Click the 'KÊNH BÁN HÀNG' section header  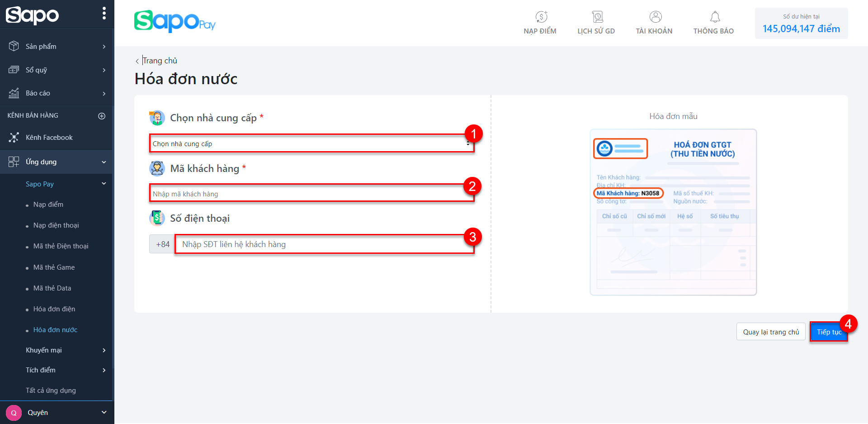pos(33,115)
